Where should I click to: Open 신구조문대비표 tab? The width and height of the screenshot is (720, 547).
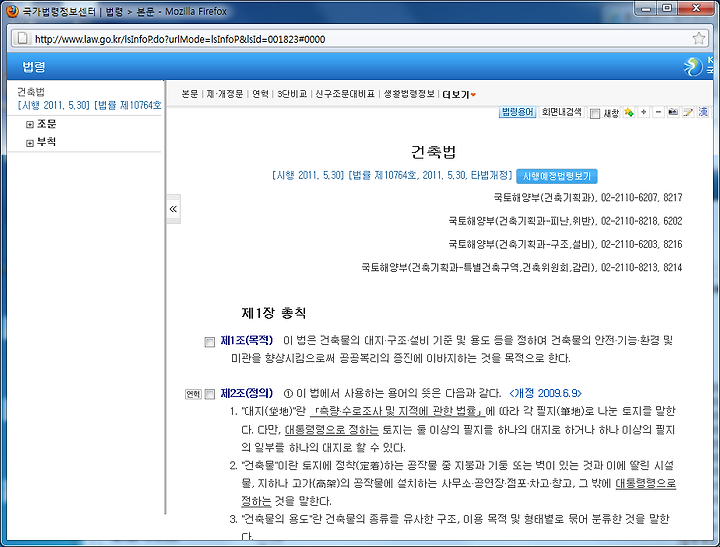345,94
